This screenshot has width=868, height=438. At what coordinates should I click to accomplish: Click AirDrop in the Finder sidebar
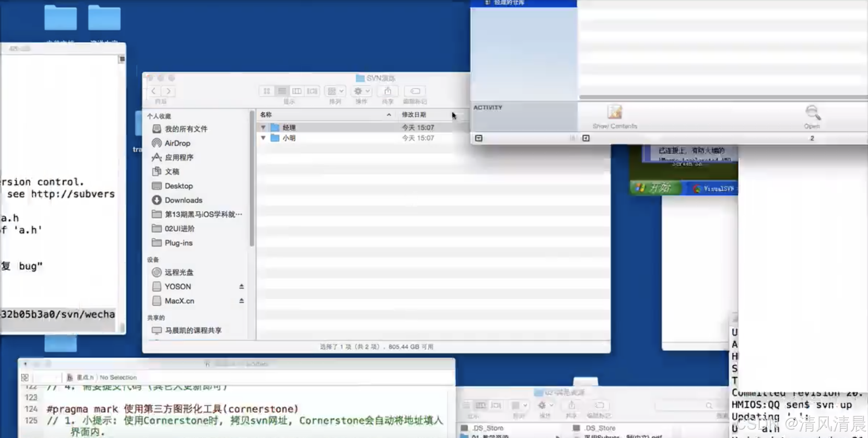click(x=177, y=143)
